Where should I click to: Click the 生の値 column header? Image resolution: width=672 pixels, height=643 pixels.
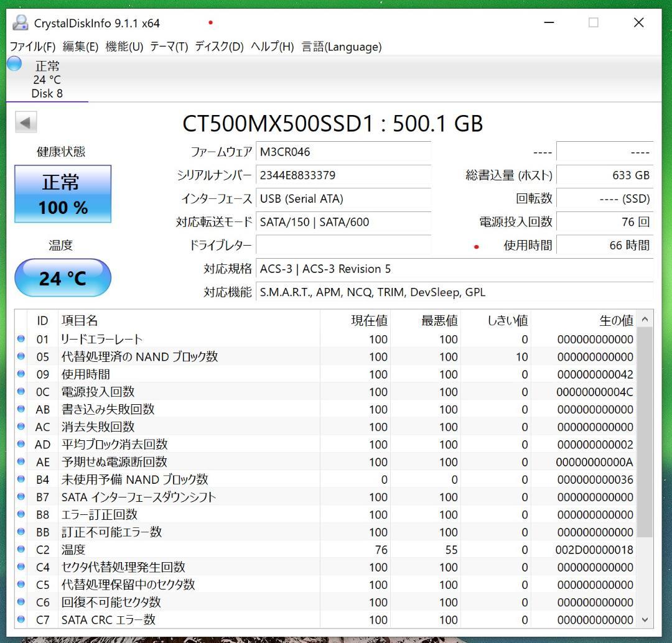tap(584, 320)
